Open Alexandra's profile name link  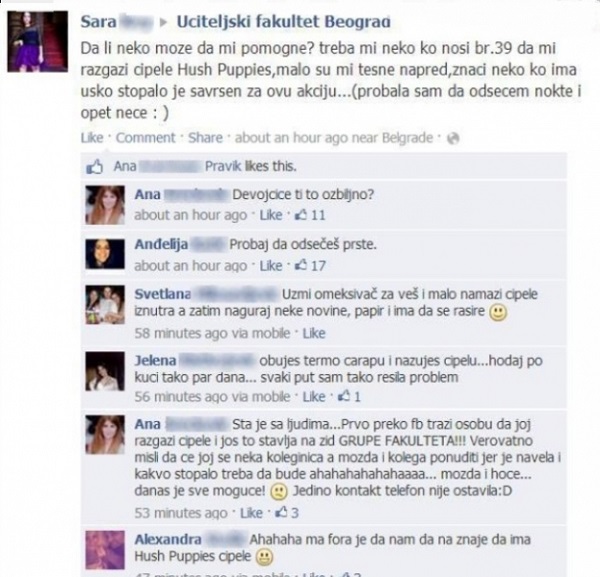[168, 540]
